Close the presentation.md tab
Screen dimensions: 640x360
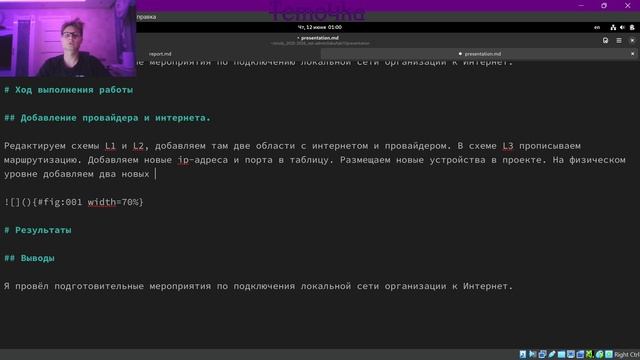633,54
